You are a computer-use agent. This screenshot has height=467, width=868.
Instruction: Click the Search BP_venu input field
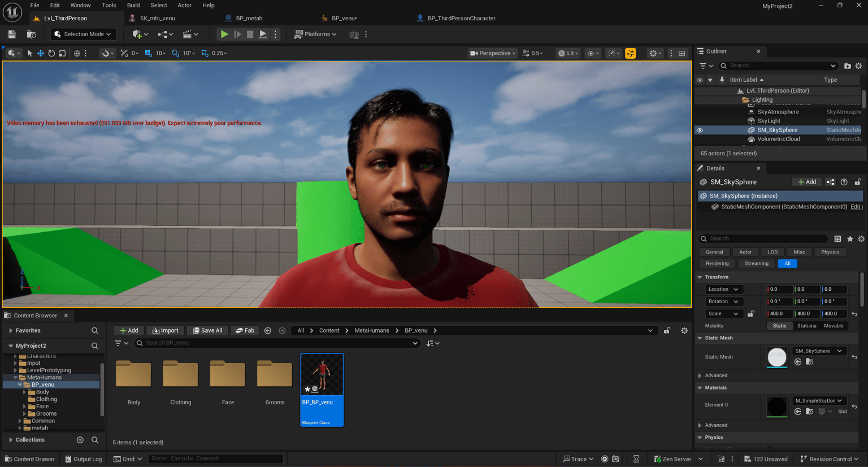point(277,343)
